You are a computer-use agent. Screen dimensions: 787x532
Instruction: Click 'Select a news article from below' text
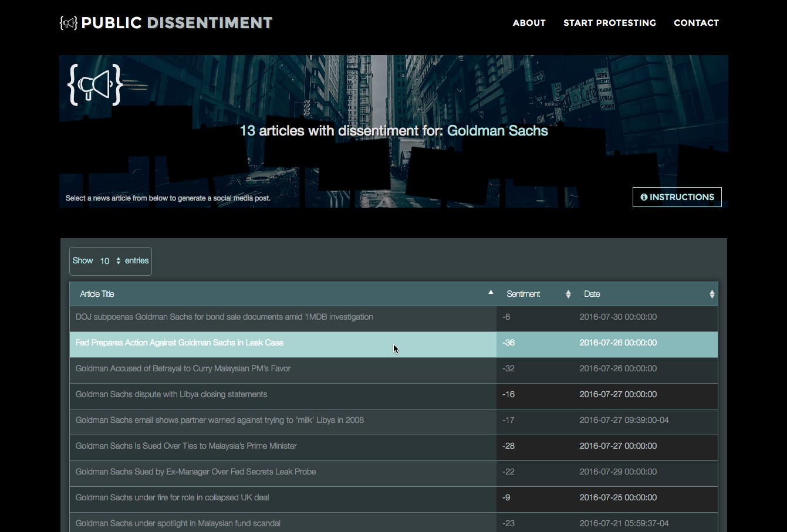tap(168, 198)
